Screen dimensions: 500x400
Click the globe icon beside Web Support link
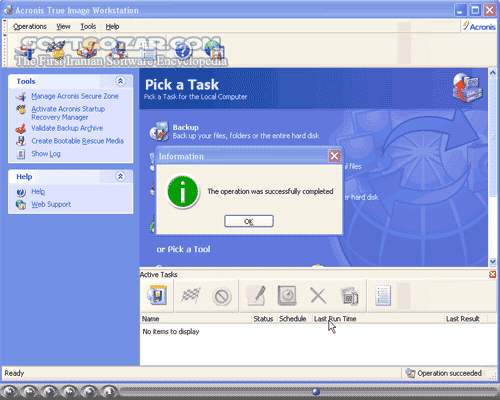point(21,205)
